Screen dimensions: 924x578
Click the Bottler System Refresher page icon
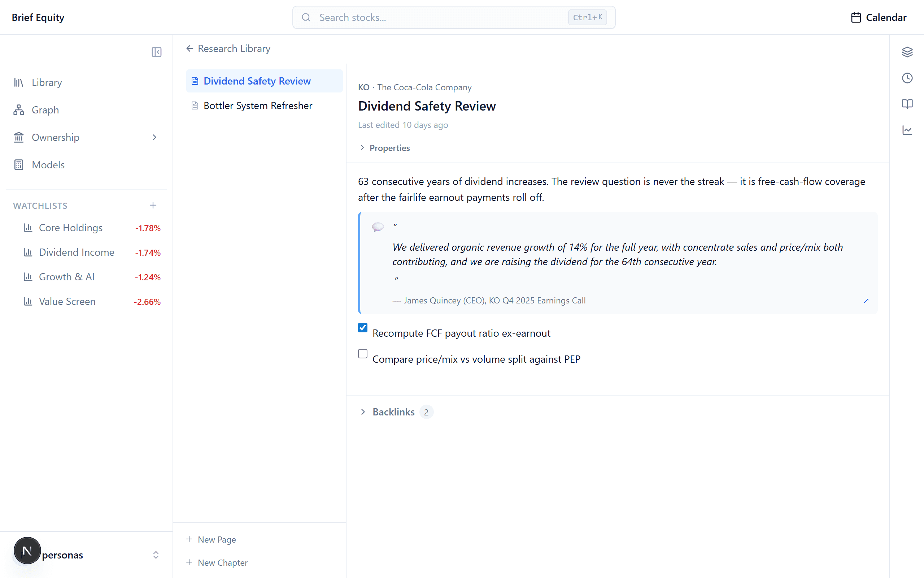click(195, 105)
